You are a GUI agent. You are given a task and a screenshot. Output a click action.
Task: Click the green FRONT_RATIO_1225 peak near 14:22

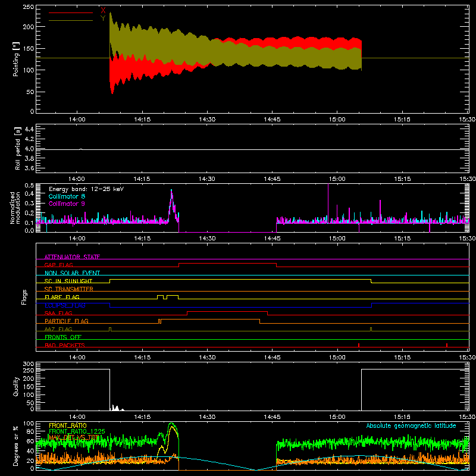click(171, 424)
